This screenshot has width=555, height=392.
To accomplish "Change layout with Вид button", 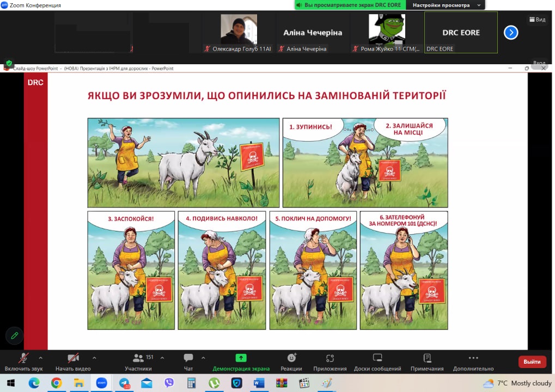I will point(538,20).
